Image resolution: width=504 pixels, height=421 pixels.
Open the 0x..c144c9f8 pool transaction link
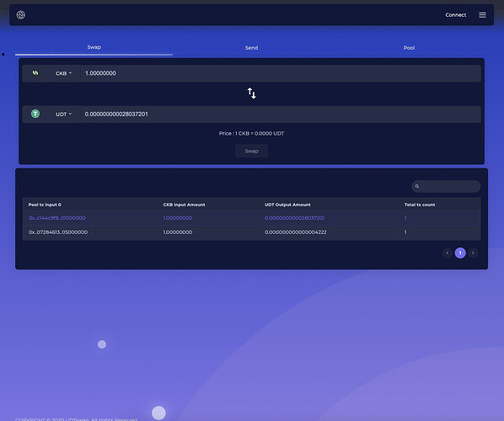pyautogui.click(x=57, y=218)
